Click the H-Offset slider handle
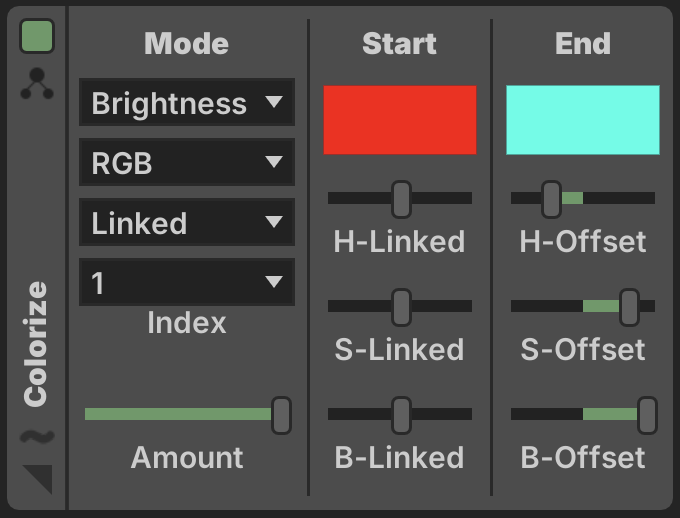The height and width of the screenshot is (518, 680). 552,199
